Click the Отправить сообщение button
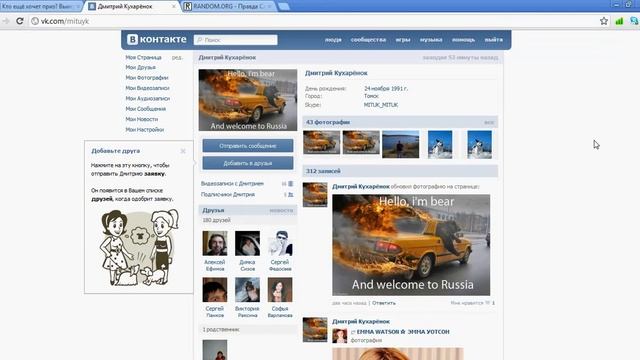The height and width of the screenshot is (360, 640). point(248,146)
